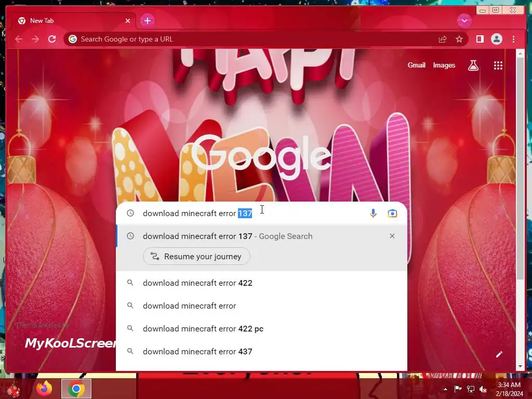Bookmark this tab with the star icon
This screenshot has width=532, height=399.
point(459,39)
